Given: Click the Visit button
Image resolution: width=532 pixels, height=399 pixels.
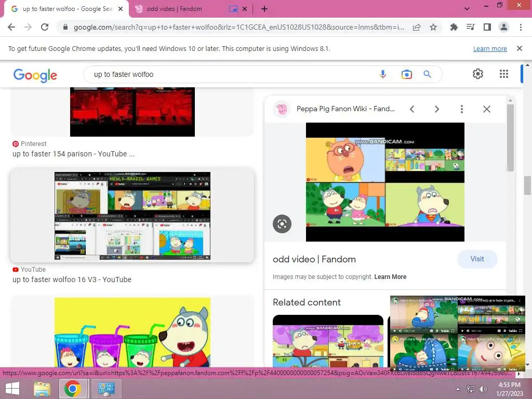Looking at the screenshot, I should pos(477,259).
